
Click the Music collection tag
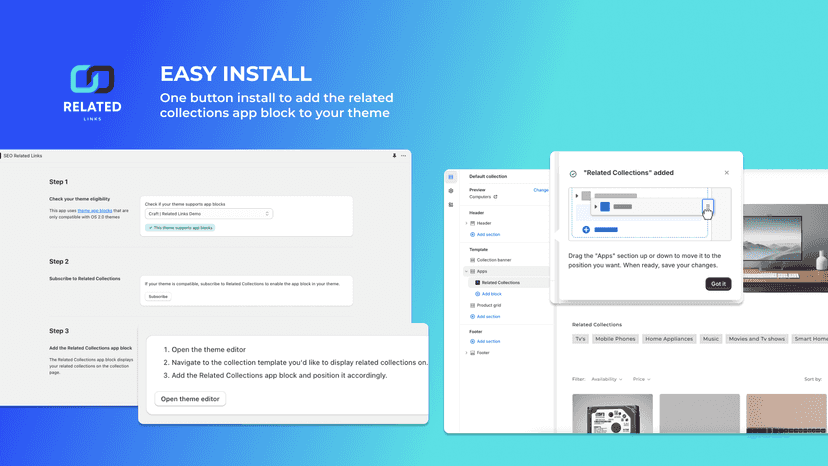(711, 339)
